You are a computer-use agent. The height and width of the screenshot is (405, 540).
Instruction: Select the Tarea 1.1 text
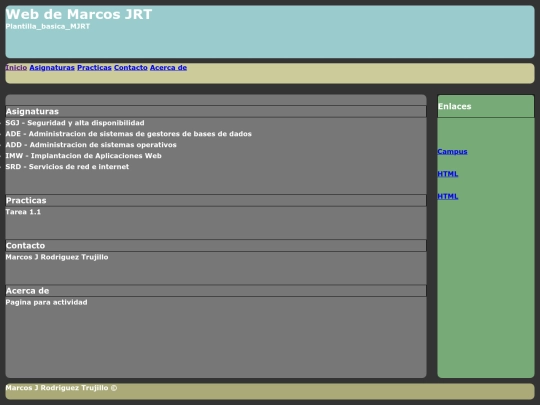click(x=23, y=212)
